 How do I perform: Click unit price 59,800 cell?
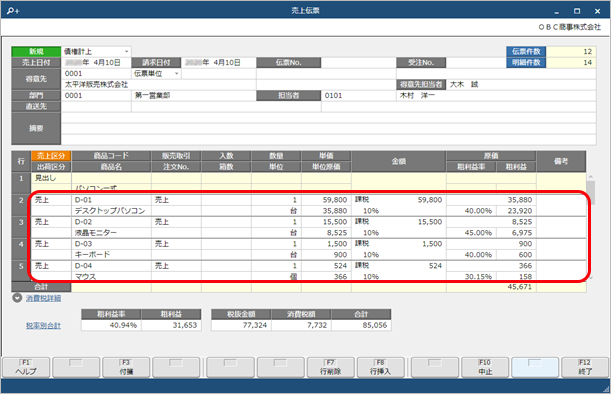326,200
